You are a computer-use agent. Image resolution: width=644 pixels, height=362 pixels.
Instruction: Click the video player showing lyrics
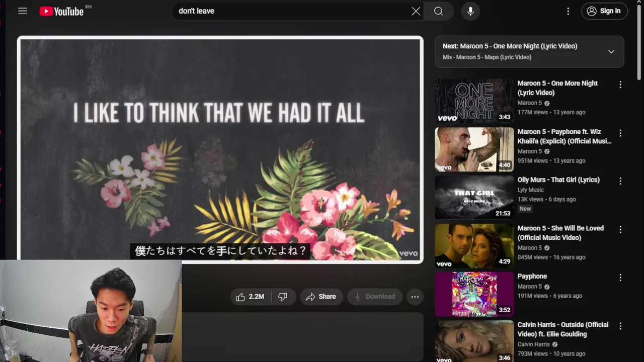(x=220, y=150)
